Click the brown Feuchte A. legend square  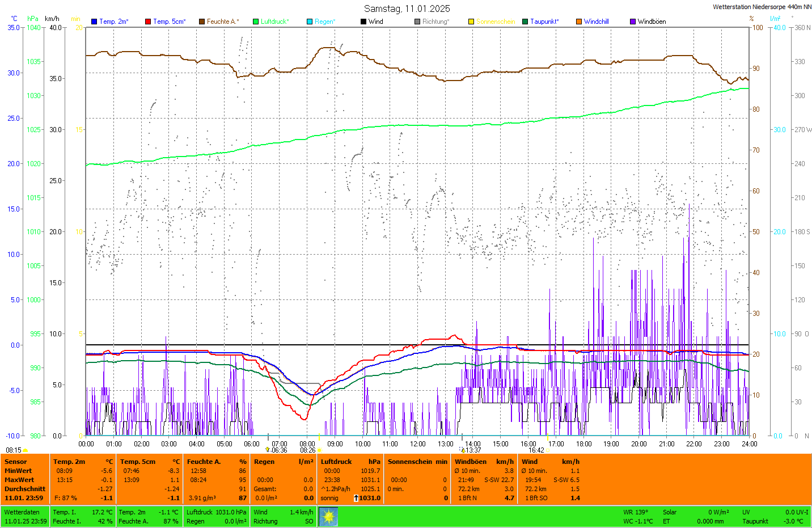(202, 22)
